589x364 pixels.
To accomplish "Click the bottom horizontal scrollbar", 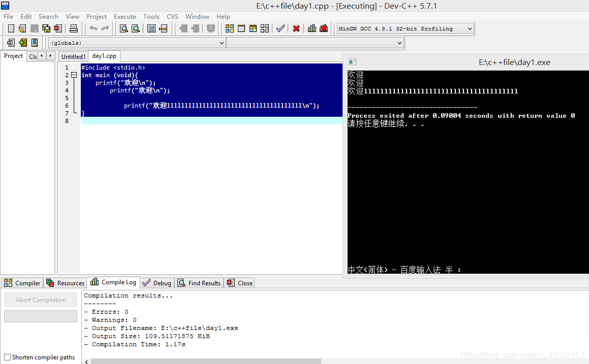I will 203,360.
